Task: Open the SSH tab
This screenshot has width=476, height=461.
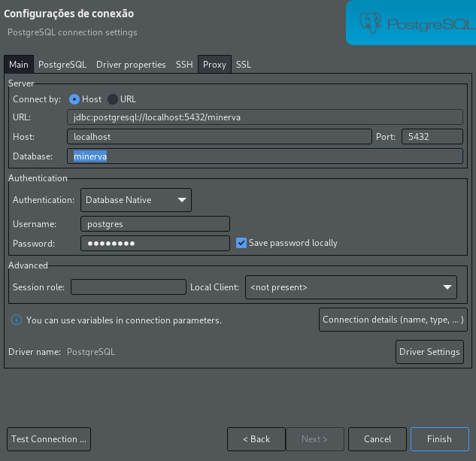Action: [x=184, y=65]
